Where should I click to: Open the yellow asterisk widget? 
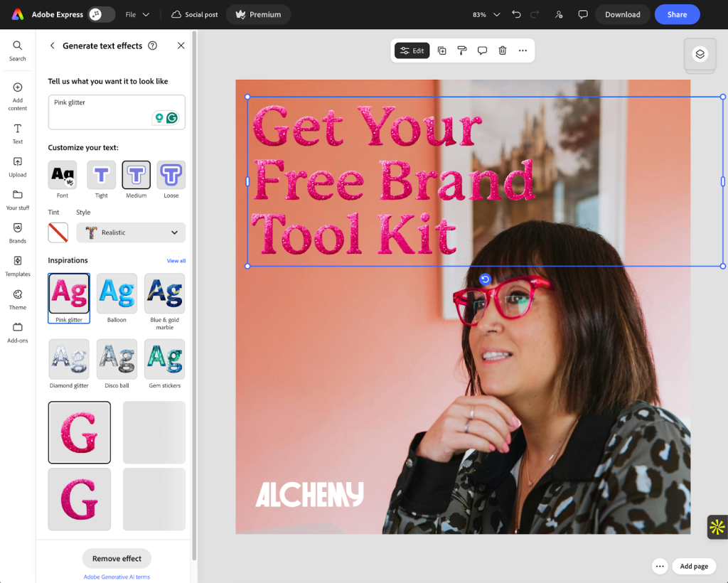pos(717,527)
